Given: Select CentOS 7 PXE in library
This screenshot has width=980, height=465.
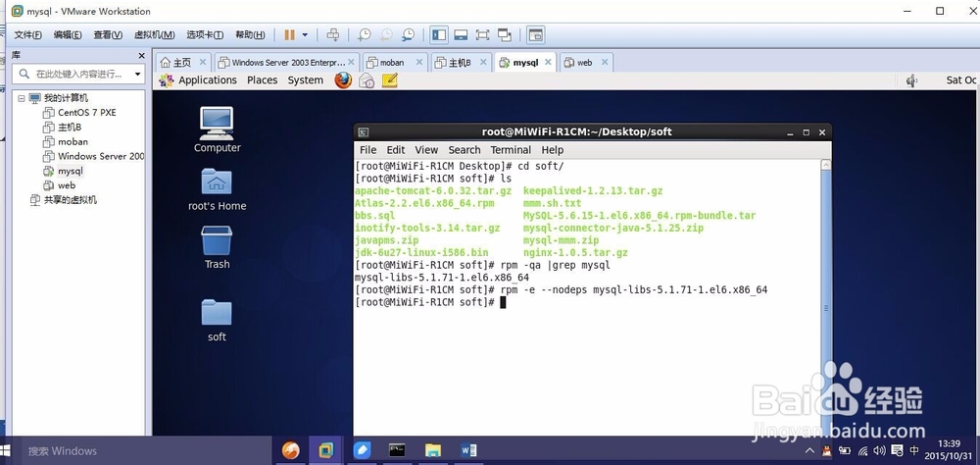Looking at the screenshot, I should 86,113.
